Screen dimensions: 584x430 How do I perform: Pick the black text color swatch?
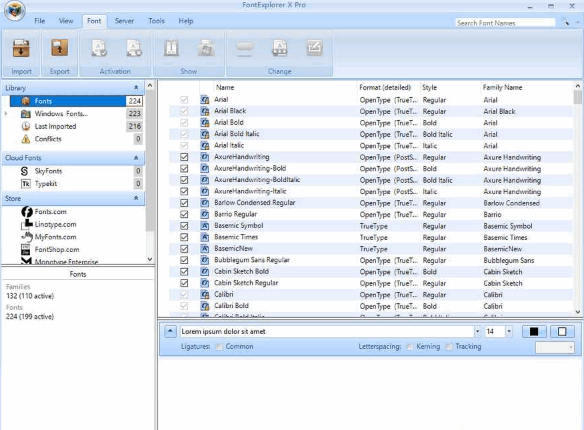coord(534,331)
